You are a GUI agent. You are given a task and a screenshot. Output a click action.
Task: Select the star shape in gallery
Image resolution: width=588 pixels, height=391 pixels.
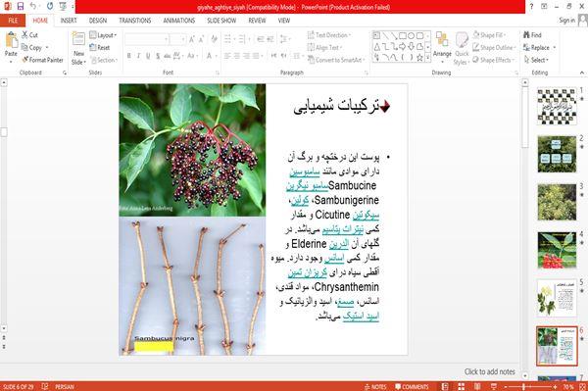(x=420, y=58)
